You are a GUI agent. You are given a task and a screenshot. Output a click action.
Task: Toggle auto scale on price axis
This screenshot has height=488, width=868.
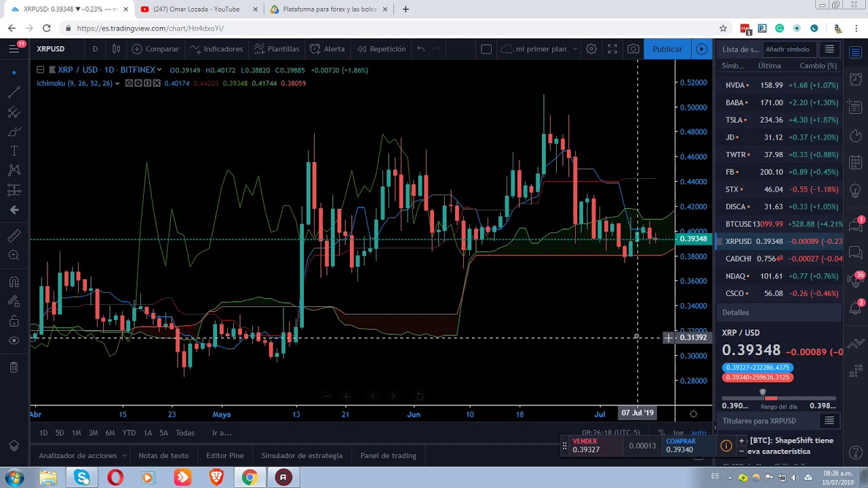point(698,433)
